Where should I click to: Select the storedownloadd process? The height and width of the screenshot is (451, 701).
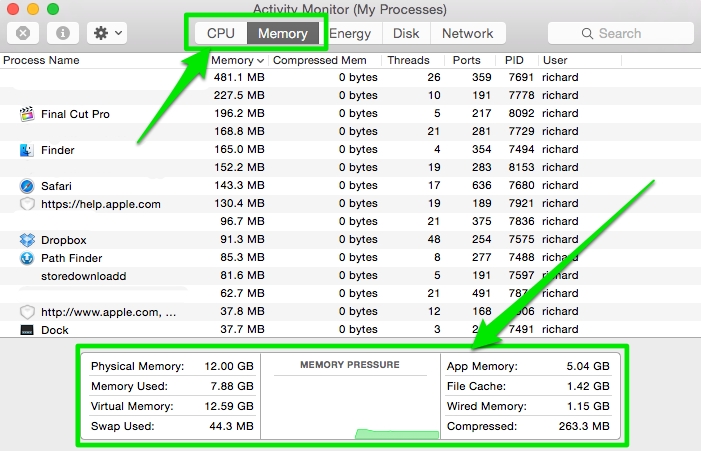84,276
